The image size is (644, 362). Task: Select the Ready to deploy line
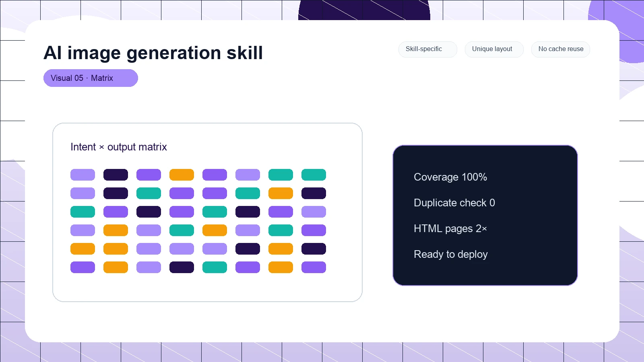pos(451,254)
